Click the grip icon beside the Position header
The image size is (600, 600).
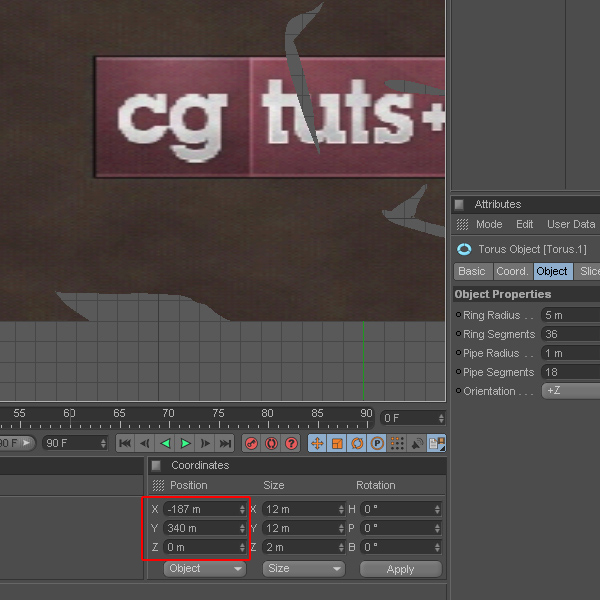pyautogui.click(x=158, y=486)
